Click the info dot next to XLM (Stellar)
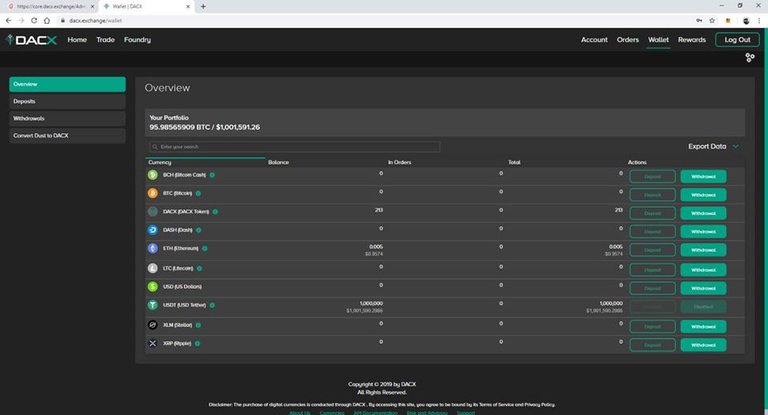This screenshot has height=415, width=768. (x=198, y=325)
